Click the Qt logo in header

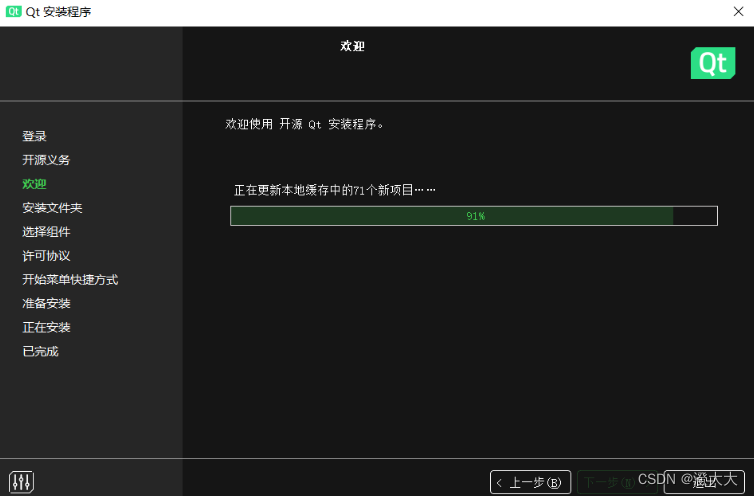tap(713, 63)
